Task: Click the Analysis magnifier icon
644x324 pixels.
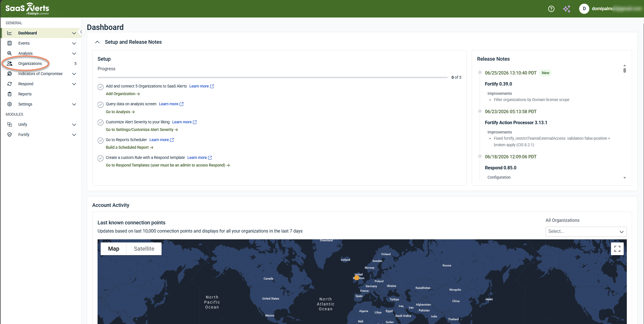Action: 10,53
